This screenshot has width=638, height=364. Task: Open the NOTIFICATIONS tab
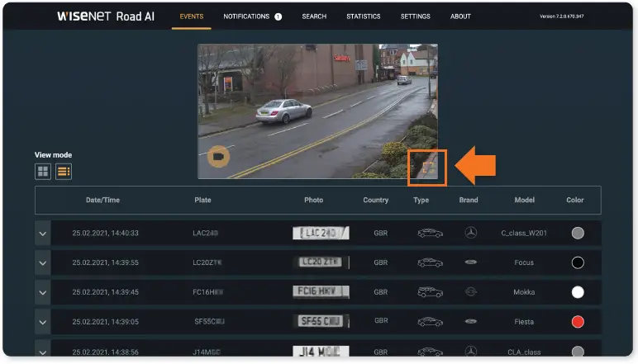[x=246, y=17]
